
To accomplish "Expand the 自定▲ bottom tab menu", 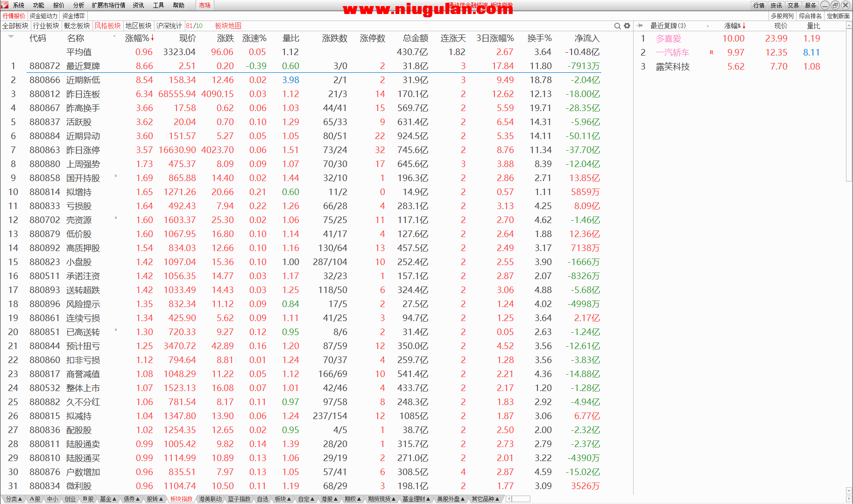I will (x=306, y=499).
